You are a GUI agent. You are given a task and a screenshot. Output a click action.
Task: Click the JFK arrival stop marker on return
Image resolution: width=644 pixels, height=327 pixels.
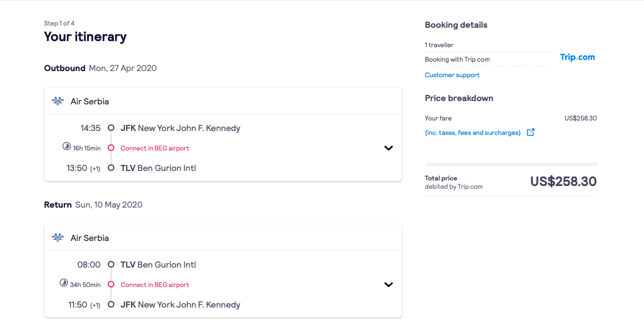111,304
